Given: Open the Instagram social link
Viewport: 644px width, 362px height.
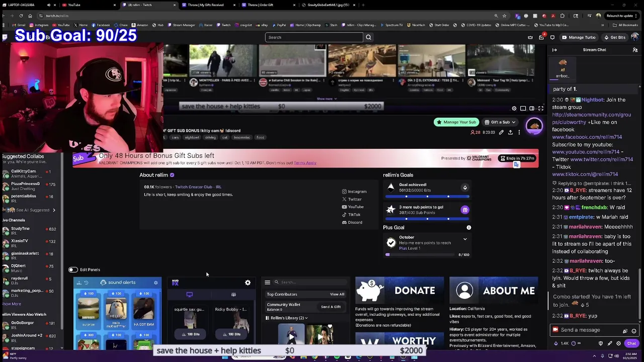Looking at the screenshot, I should pyautogui.click(x=354, y=192).
